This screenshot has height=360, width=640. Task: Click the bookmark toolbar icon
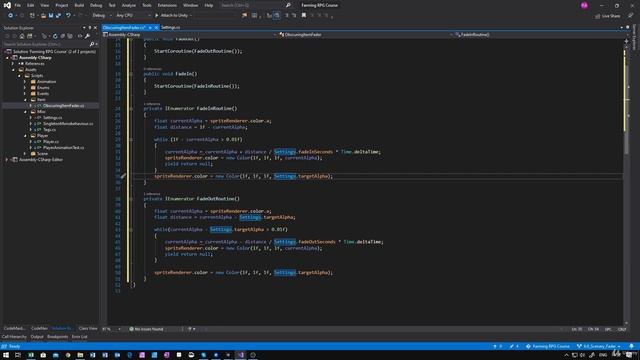(304, 16)
